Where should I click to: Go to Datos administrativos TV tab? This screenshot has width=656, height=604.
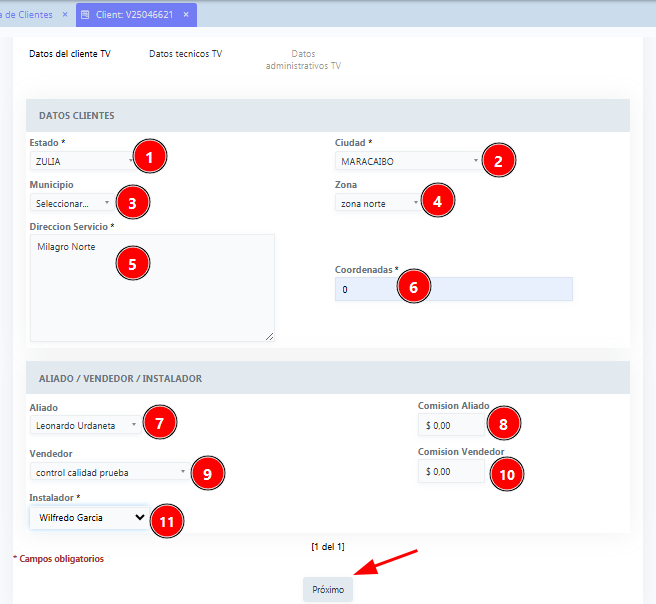coord(303,60)
